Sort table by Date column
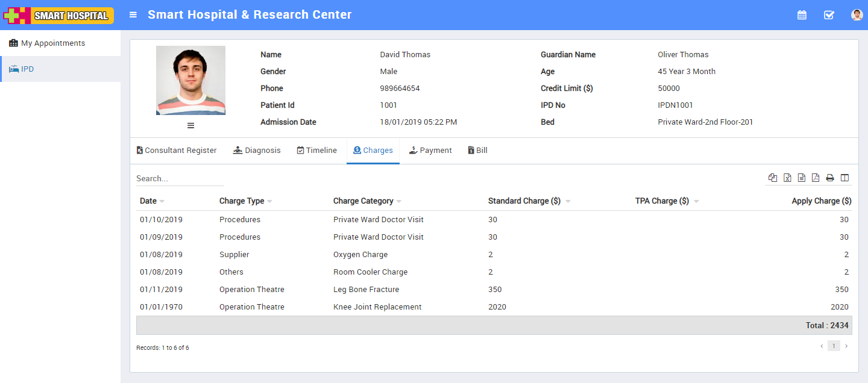The height and width of the screenshot is (383, 868). tap(148, 201)
